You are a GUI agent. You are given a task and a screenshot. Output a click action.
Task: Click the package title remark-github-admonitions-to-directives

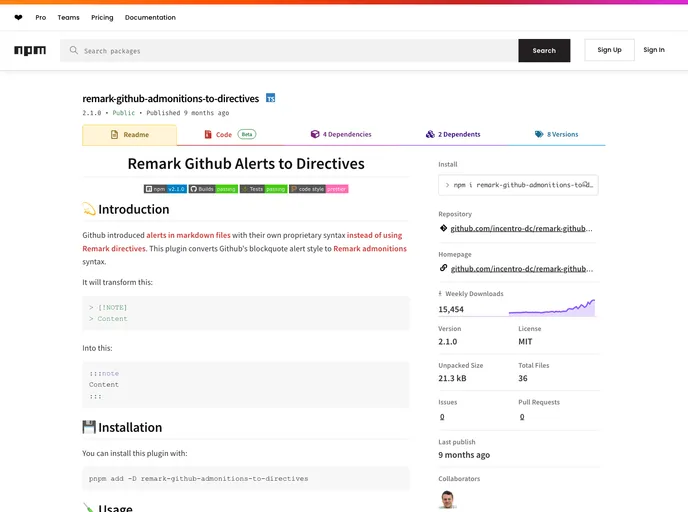[171, 98]
